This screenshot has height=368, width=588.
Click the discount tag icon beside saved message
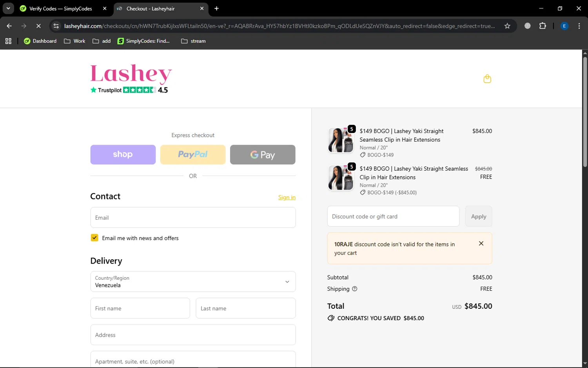pos(331,318)
